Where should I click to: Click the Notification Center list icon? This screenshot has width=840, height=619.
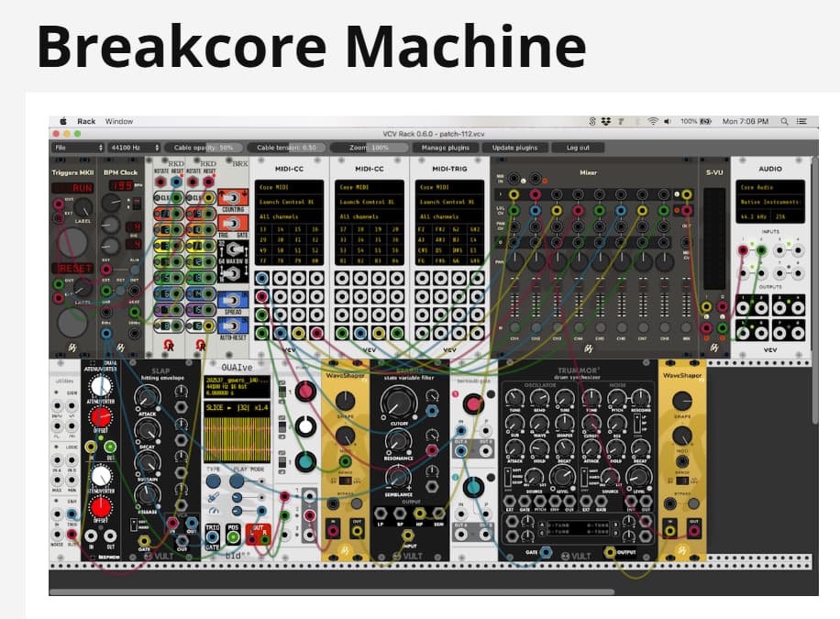click(x=801, y=121)
